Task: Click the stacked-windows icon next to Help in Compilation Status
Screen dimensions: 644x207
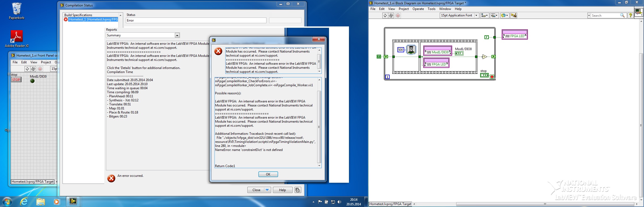Action: [297, 190]
